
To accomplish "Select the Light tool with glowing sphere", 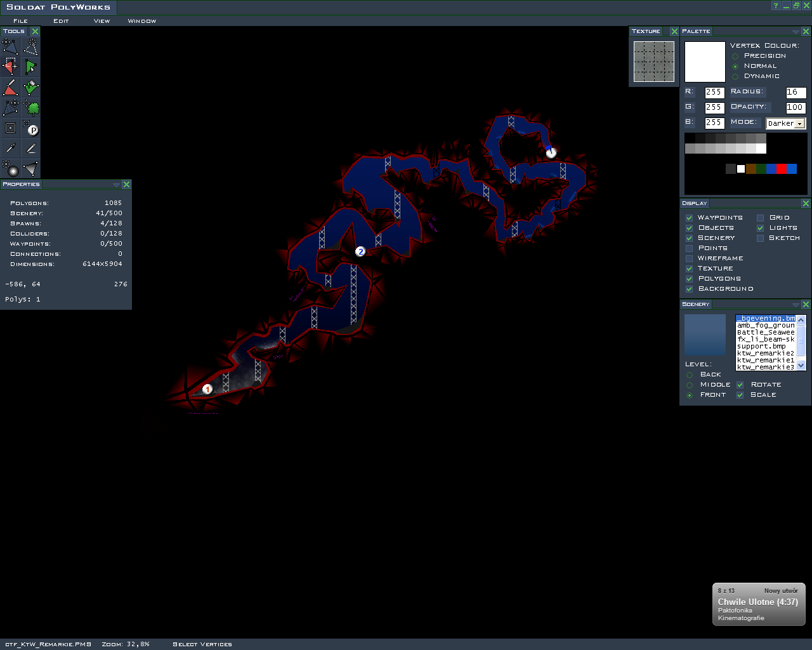I will click(10, 169).
